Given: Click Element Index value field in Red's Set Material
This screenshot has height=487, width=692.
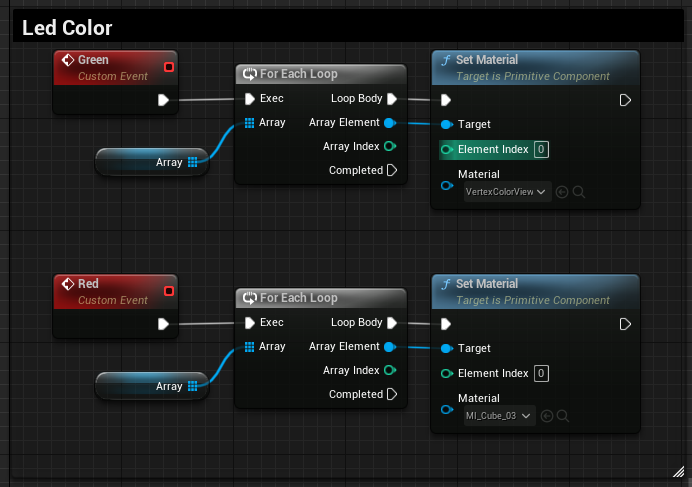Looking at the screenshot, I should pos(541,374).
